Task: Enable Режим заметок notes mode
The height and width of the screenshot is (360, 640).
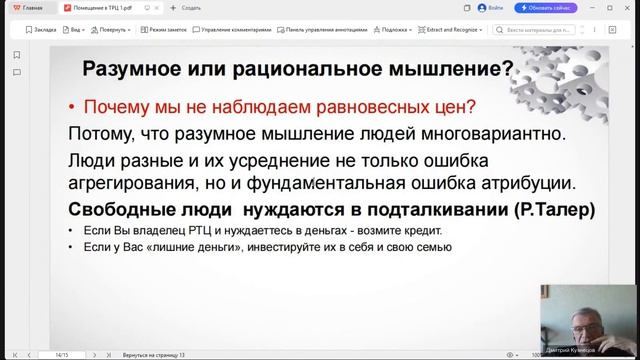Action: coord(164,30)
